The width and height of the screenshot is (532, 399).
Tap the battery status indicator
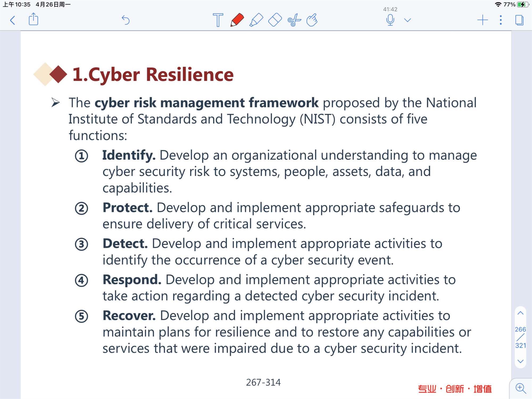tap(523, 5)
